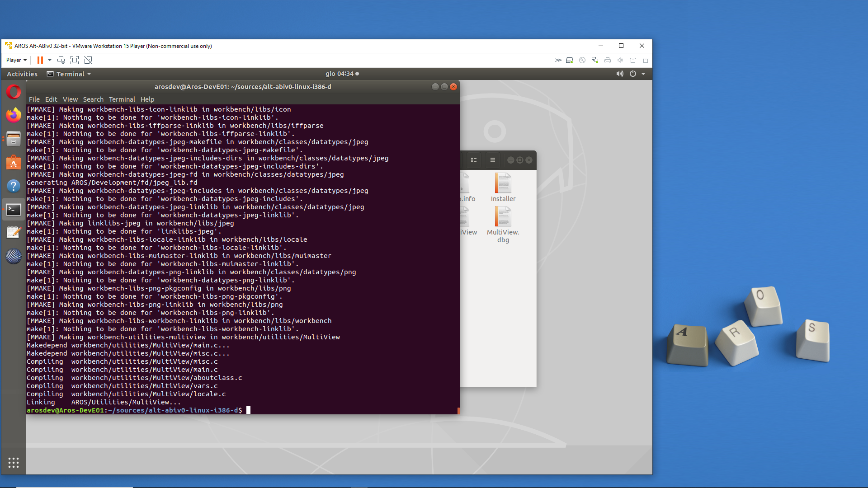Click the VMware CD/DVD drive icon
868x488 pixels.
point(582,60)
